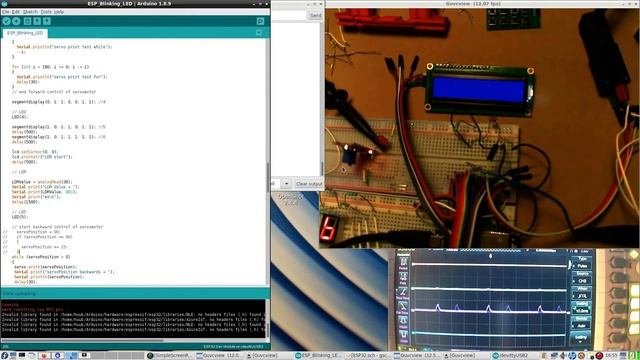Open the Sketch menu in Arduino
Image resolution: width=640 pixels, height=360 pixels.
pos(30,12)
